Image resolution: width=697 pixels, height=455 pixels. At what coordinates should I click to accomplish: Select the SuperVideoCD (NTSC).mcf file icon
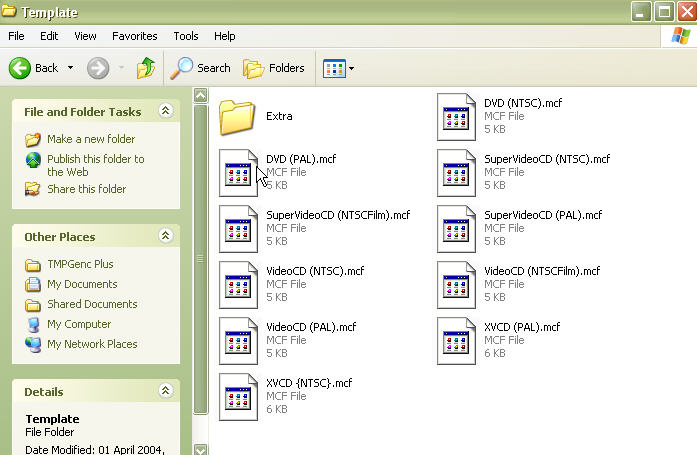point(457,173)
